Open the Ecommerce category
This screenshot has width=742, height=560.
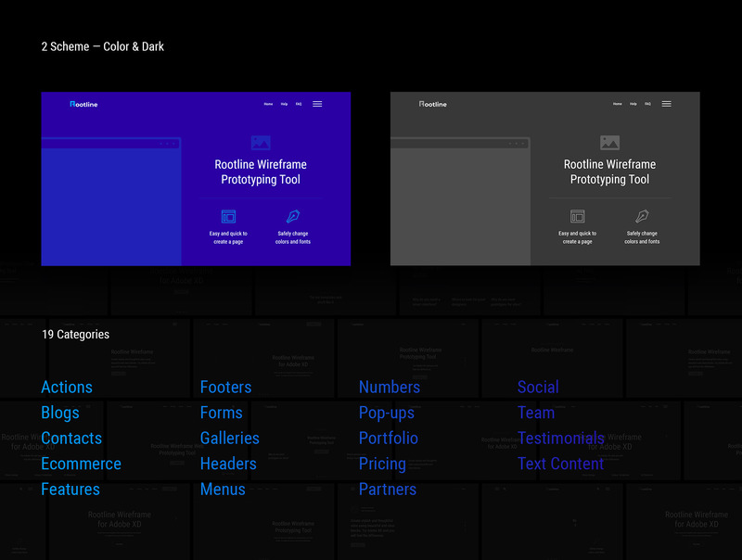pyautogui.click(x=81, y=464)
